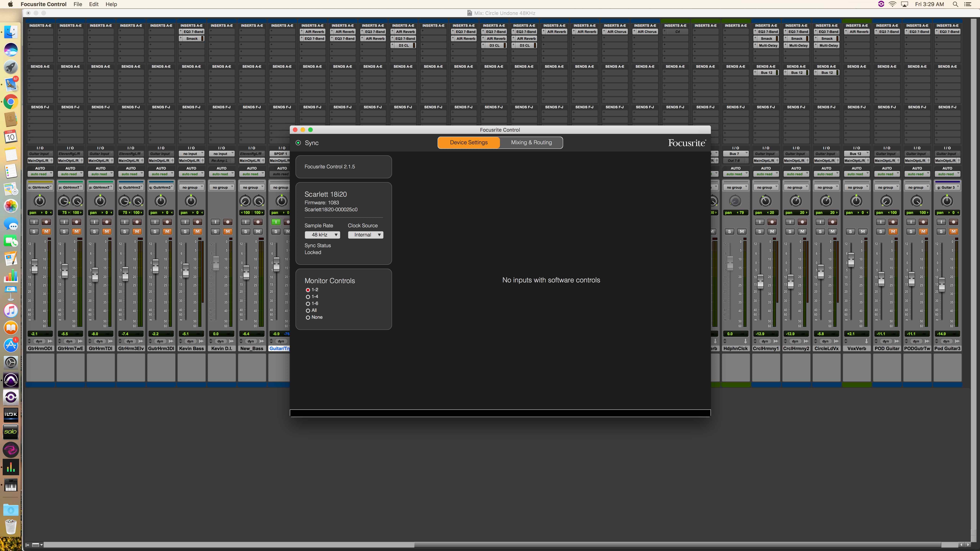Open auto read menu on GtrHrmODI
This screenshot has width=980, height=551.
(40, 174)
